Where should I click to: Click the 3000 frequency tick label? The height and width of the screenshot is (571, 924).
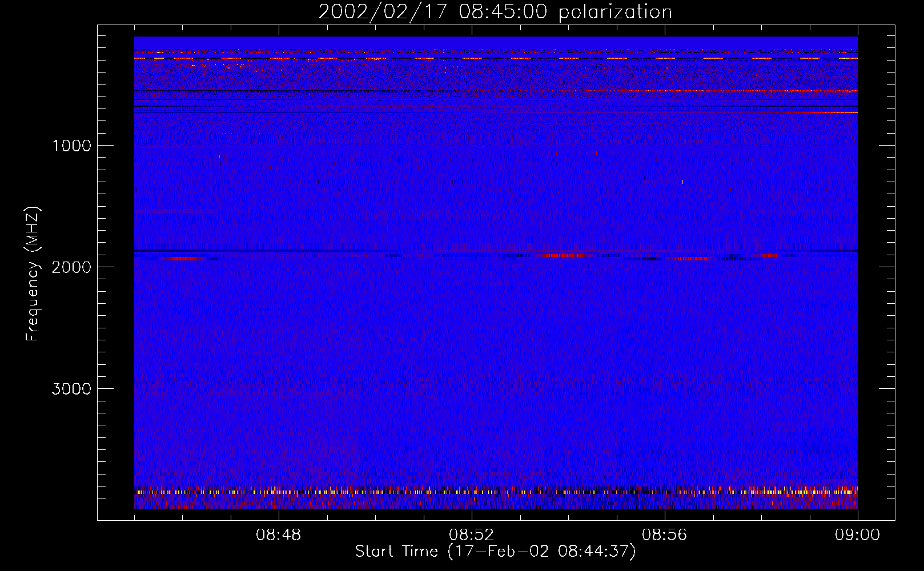[x=71, y=389]
